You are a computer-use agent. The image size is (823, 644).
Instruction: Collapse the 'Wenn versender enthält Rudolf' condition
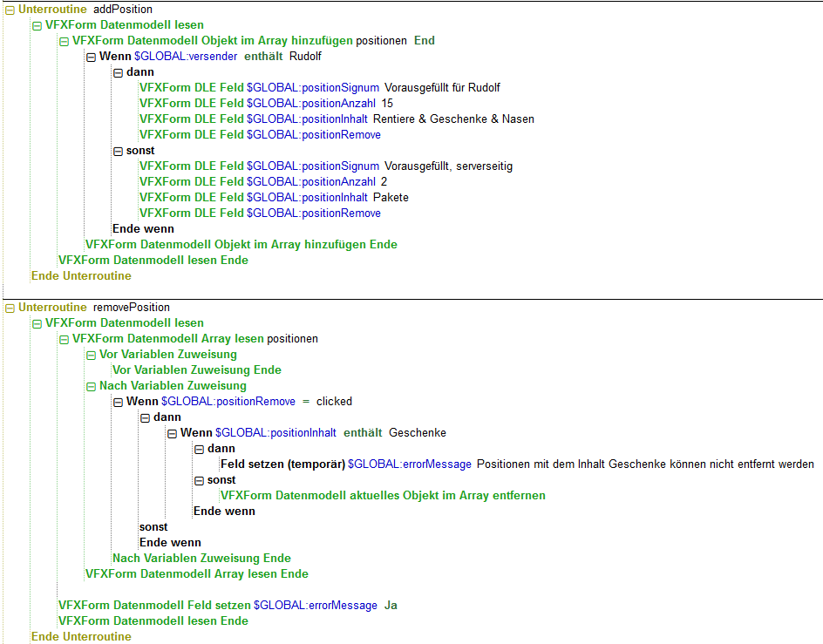click(x=91, y=57)
